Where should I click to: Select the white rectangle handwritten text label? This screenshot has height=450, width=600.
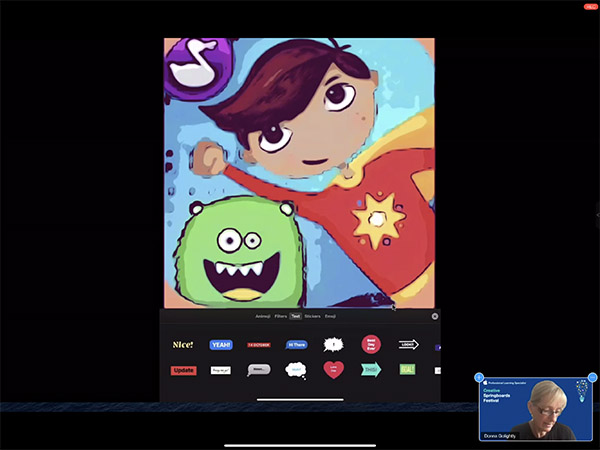[221, 370]
